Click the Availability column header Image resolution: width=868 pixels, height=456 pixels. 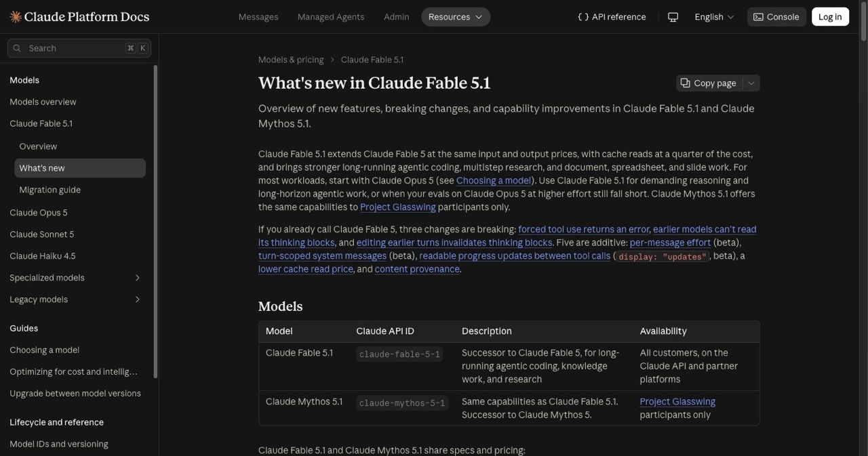click(663, 331)
